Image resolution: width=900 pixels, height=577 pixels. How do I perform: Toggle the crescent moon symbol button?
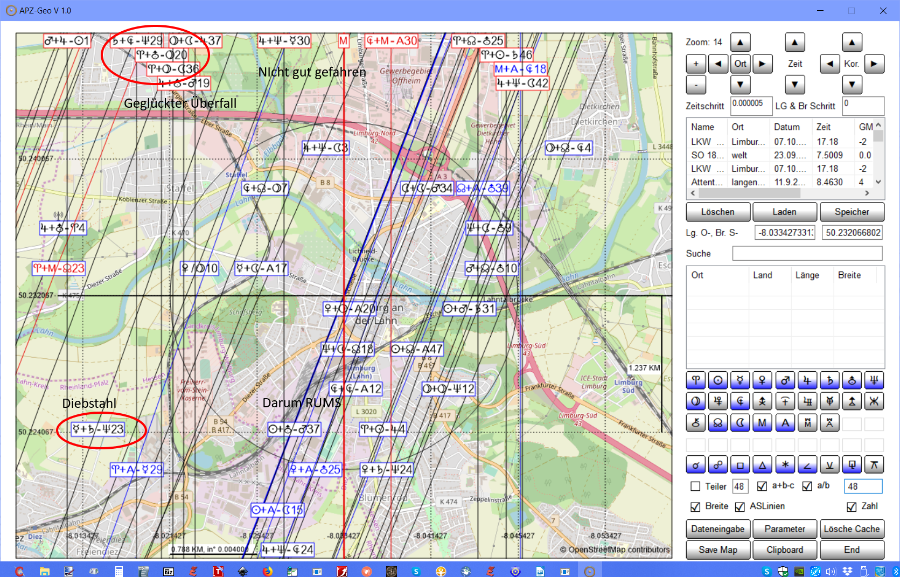pyautogui.click(x=740, y=423)
